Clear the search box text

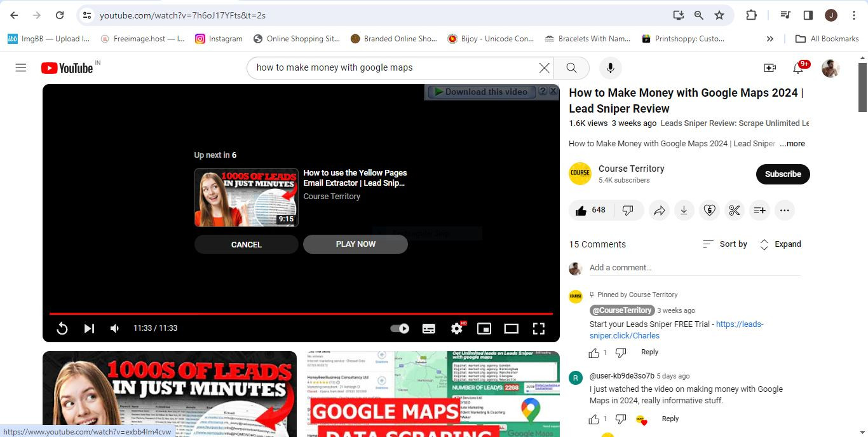(x=544, y=67)
